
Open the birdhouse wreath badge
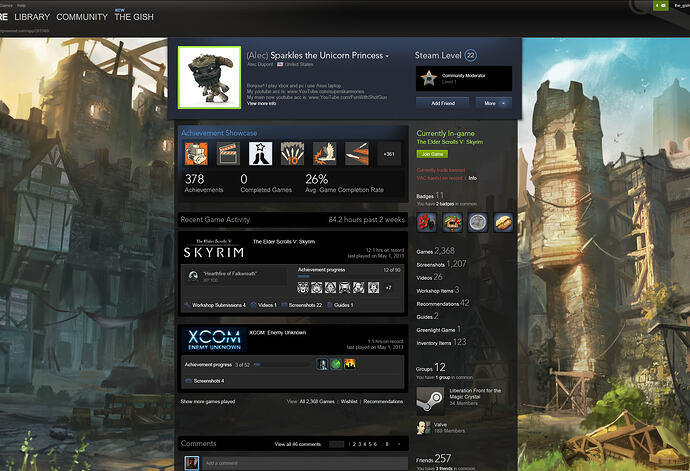[x=452, y=222]
